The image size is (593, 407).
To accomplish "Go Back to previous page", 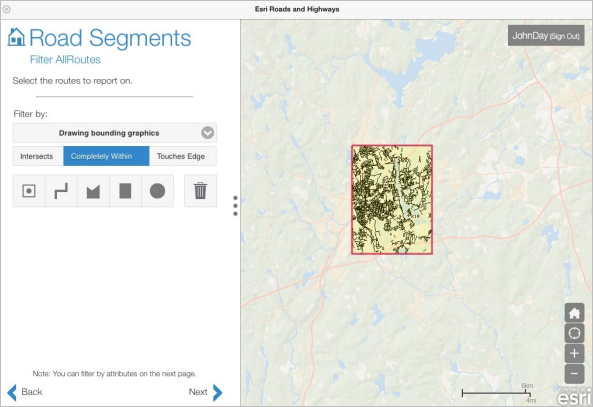I will click(x=25, y=392).
